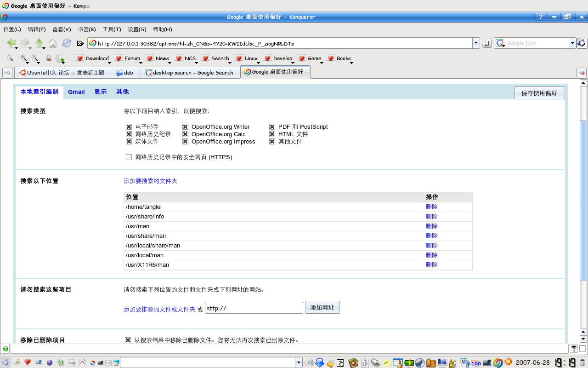Screen dimensions: 588x368
Task: Go to the Home page icon
Action: tap(53, 43)
